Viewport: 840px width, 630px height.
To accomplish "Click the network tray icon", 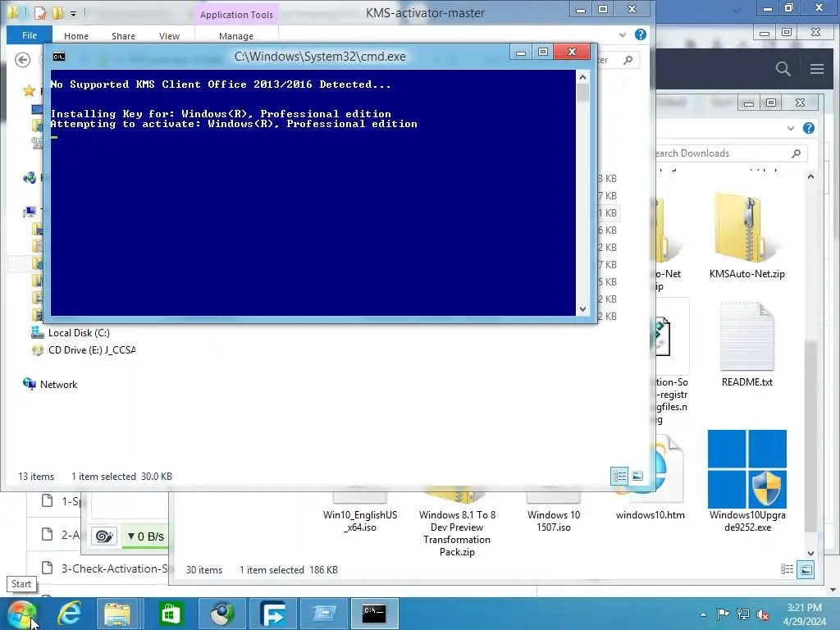I will point(743,614).
